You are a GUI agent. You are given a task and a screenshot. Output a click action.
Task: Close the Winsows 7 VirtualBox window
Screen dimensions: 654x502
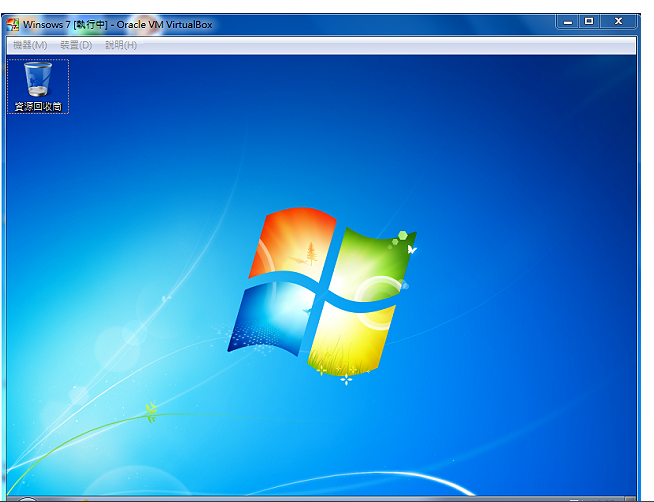click(x=619, y=21)
